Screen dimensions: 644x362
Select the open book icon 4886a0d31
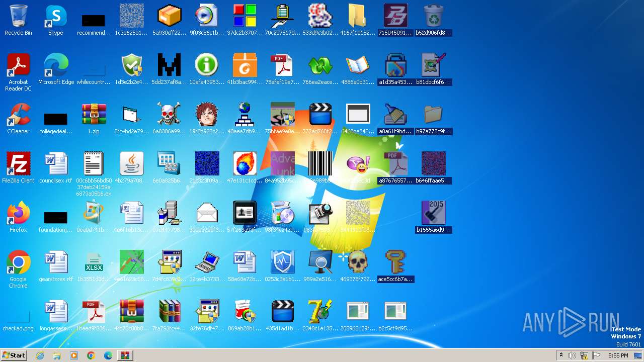358,69
